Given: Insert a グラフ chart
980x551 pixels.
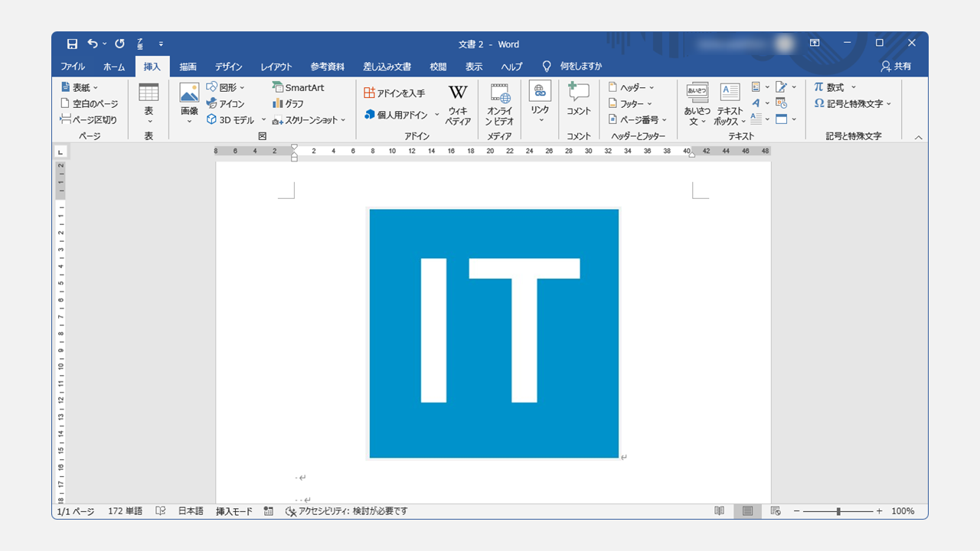Looking at the screenshot, I should (x=289, y=103).
